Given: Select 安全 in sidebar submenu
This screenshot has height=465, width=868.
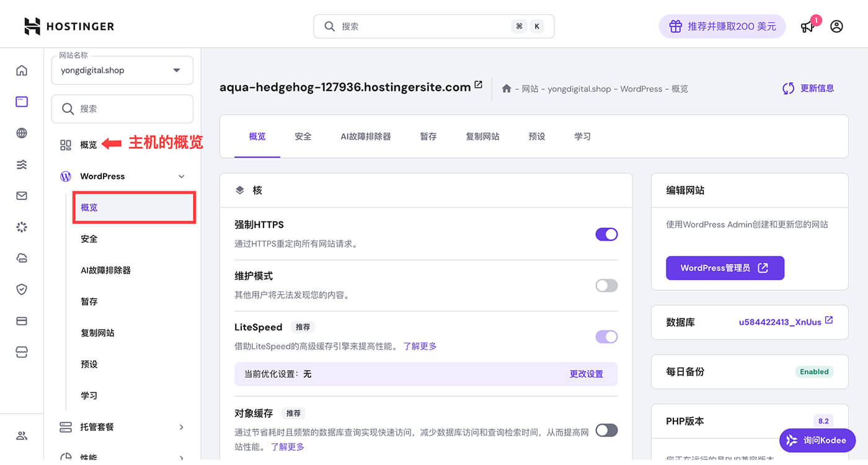Looking at the screenshot, I should pyautogui.click(x=89, y=239).
